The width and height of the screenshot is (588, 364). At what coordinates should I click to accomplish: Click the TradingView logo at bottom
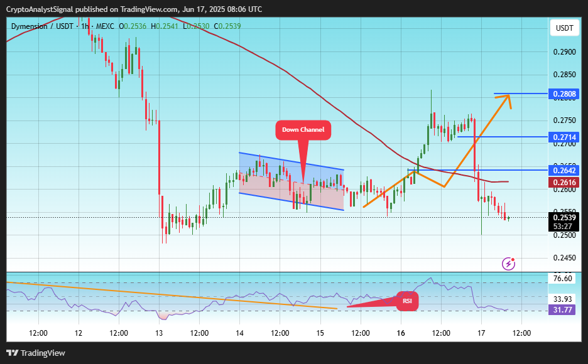(36, 353)
